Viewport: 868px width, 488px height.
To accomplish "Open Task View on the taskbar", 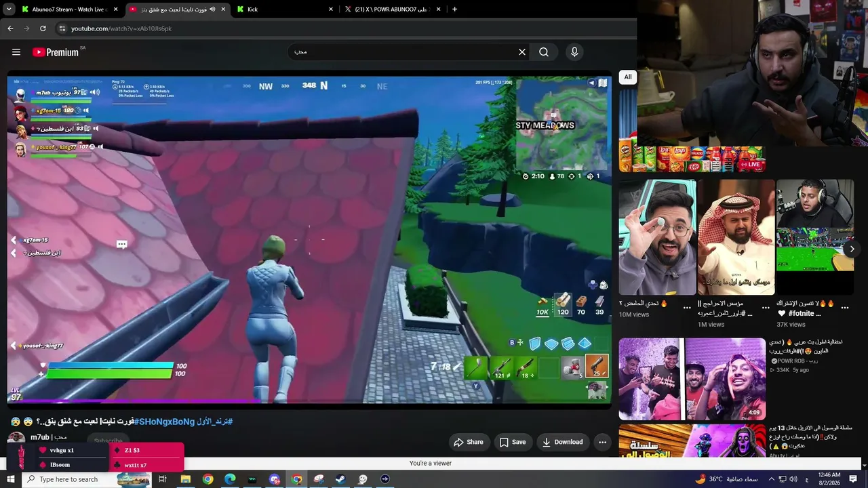I will [x=163, y=479].
